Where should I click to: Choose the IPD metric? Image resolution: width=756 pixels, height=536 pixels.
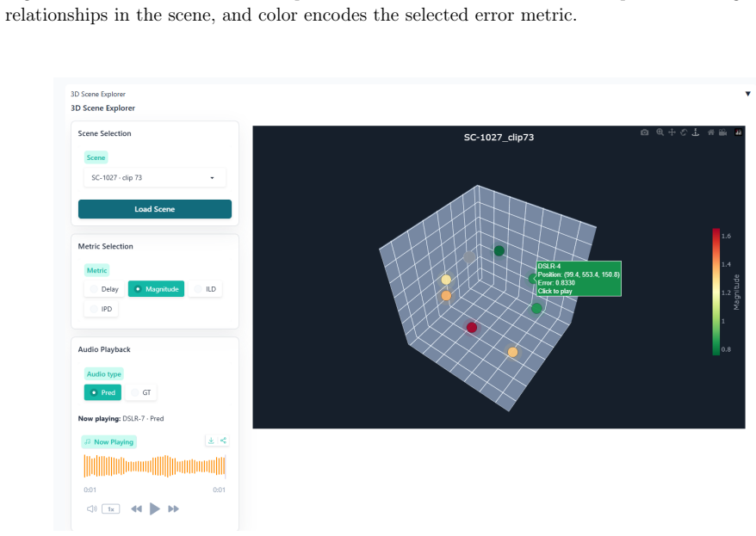pyautogui.click(x=101, y=309)
